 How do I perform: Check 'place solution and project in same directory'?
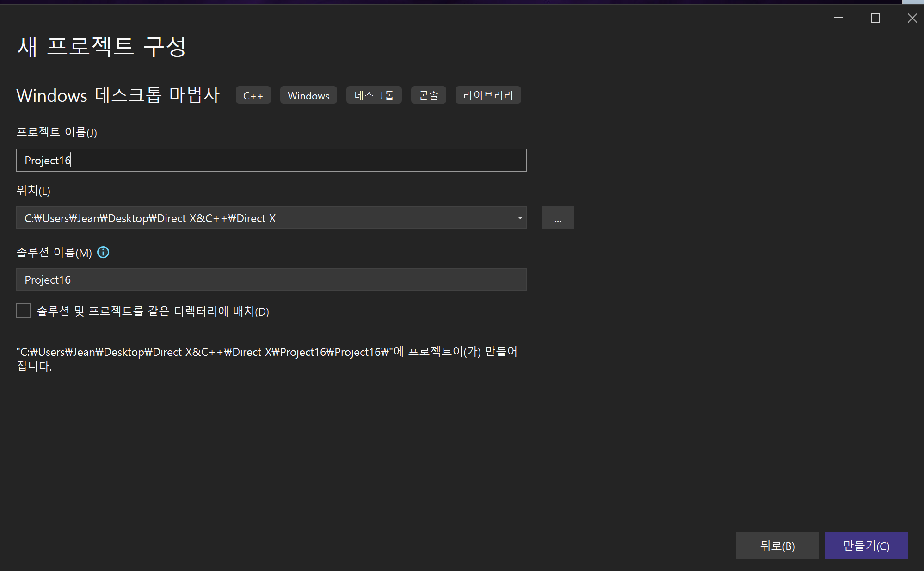tap(24, 310)
